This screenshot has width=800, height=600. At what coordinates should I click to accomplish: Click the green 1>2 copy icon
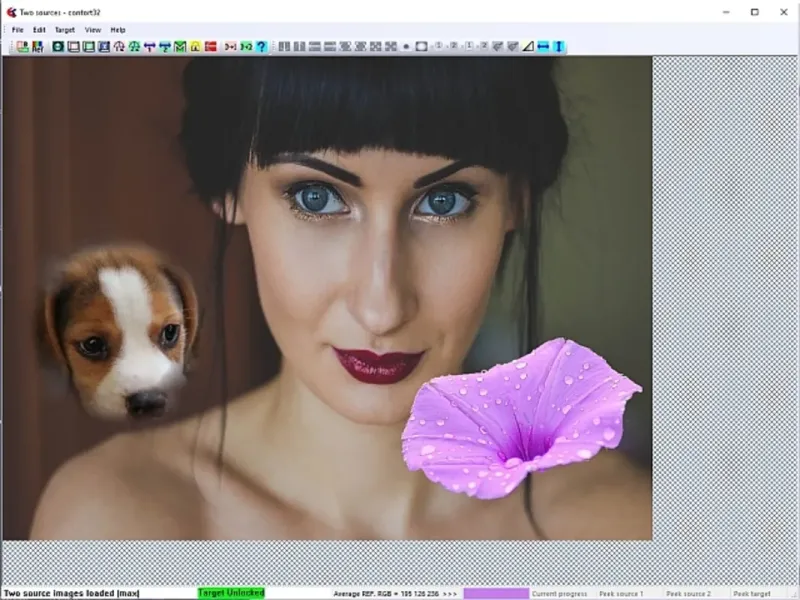246,46
